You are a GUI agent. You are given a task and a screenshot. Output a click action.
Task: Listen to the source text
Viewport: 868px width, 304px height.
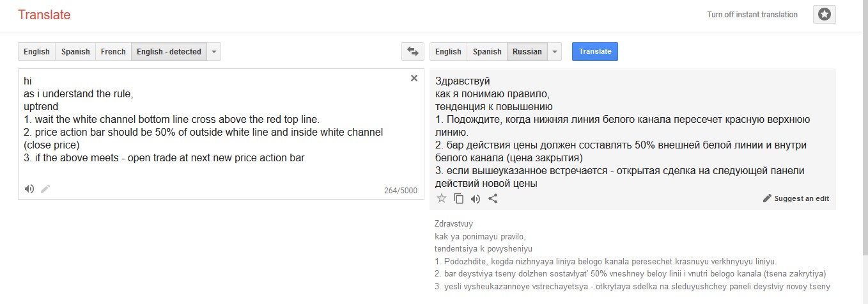29,189
